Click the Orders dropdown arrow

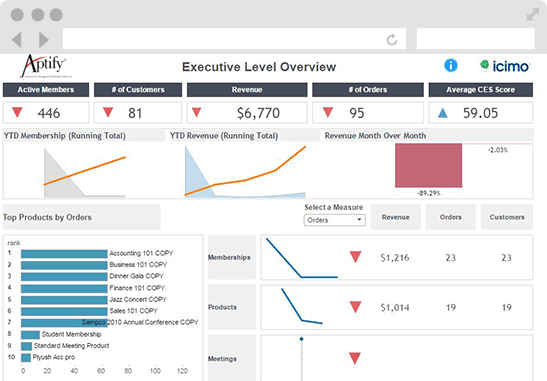click(x=359, y=220)
